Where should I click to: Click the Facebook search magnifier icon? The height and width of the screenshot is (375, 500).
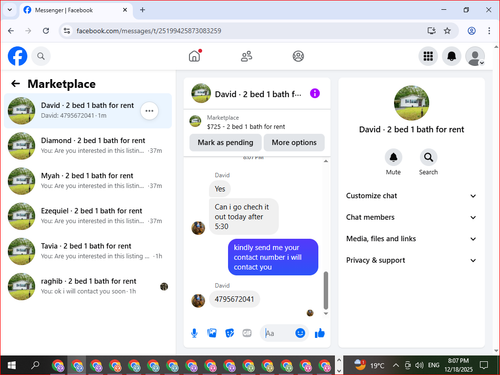pyautogui.click(x=41, y=56)
